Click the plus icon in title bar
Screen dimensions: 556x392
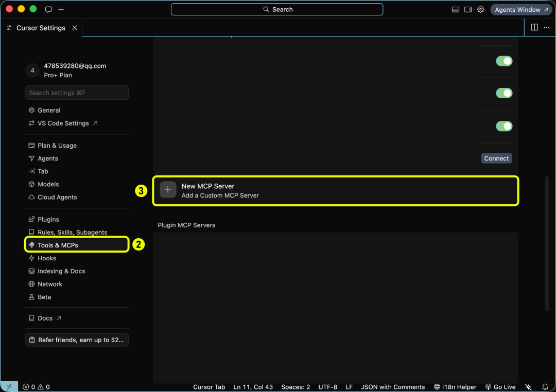pyautogui.click(x=61, y=10)
